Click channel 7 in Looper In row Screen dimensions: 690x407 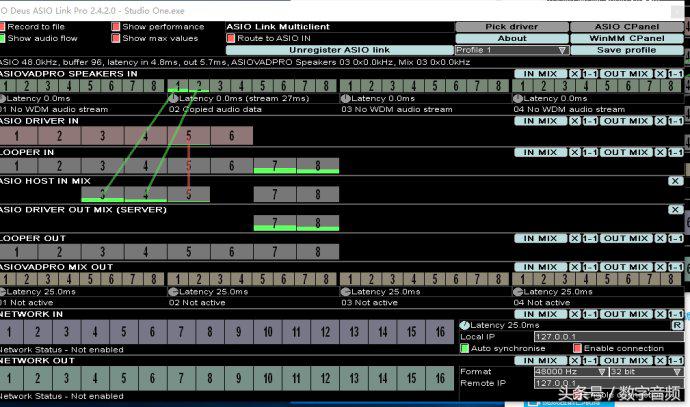[x=275, y=165]
